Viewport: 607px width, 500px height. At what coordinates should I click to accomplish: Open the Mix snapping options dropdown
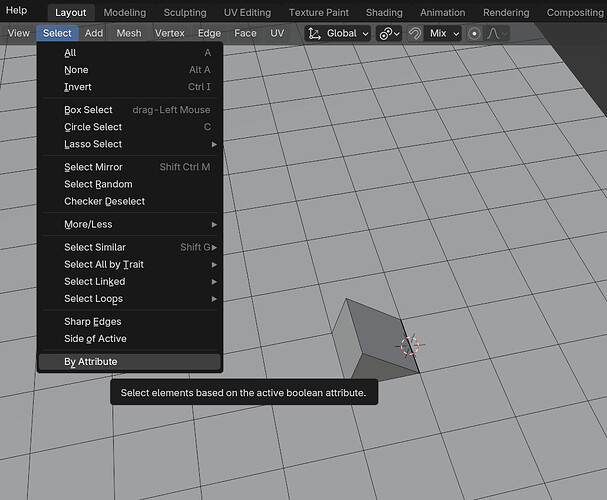coord(443,34)
